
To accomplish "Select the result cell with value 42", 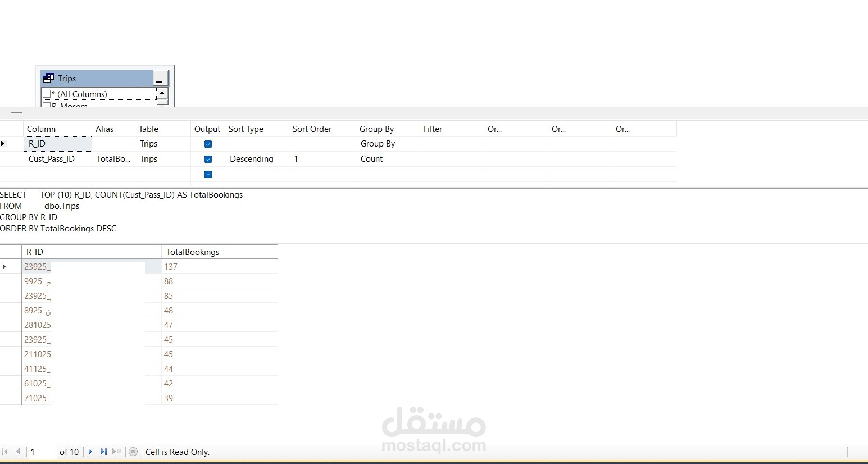I will coord(220,384).
